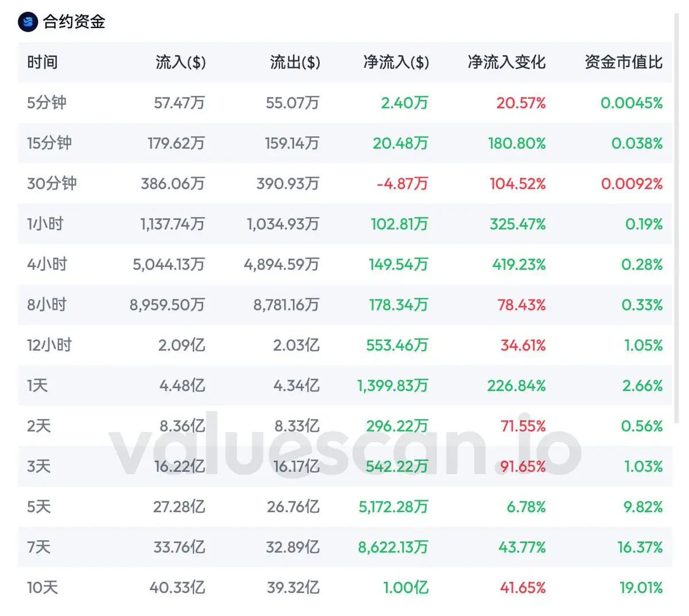
Task: Click market cap ratio 16.37%
Action: (640, 547)
